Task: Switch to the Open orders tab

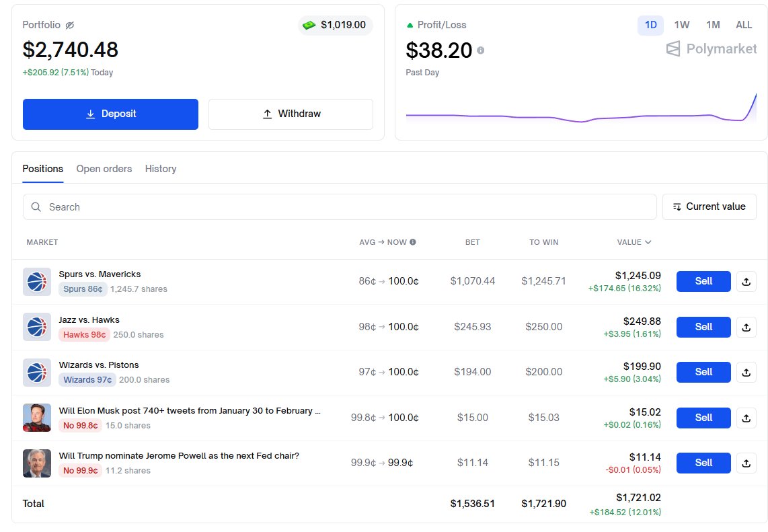Action: (x=104, y=169)
